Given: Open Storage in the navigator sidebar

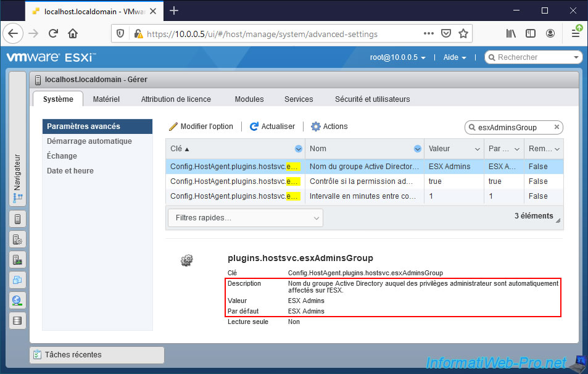Looking at the screenshot, I should click(17, 321).
